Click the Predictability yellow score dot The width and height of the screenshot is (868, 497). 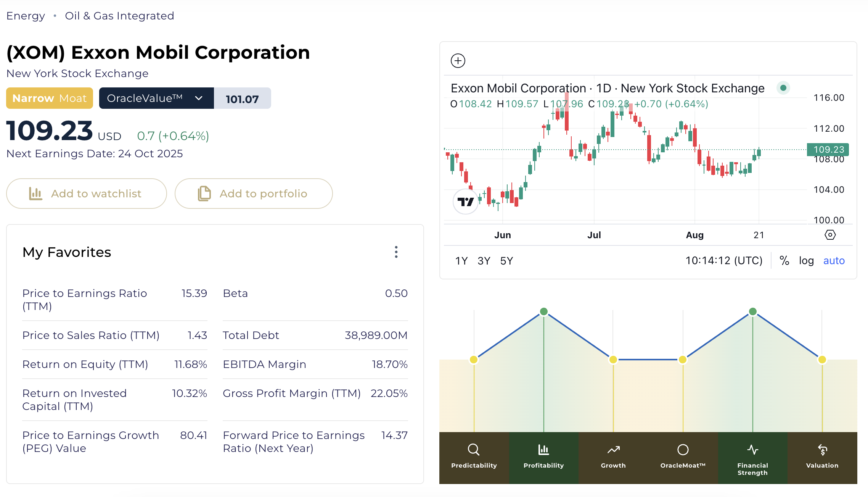[474, 360]
